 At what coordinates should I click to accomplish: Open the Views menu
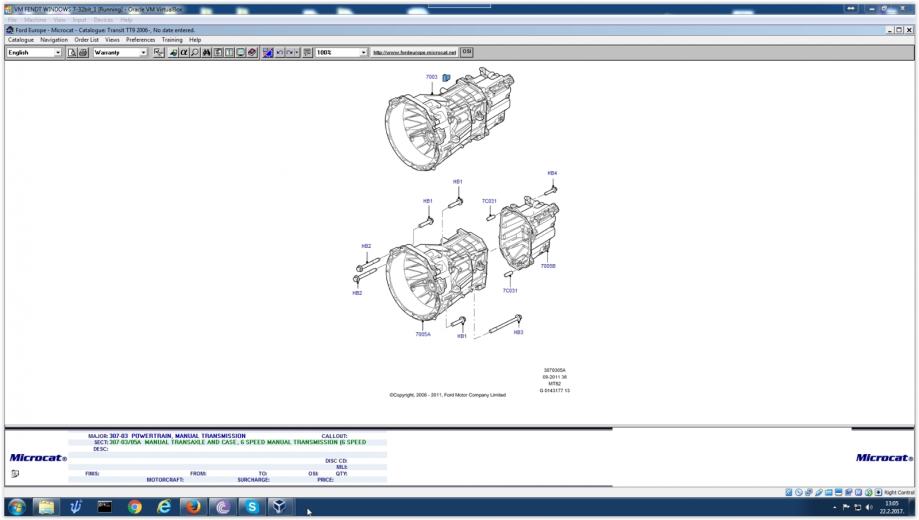point(112,40)
